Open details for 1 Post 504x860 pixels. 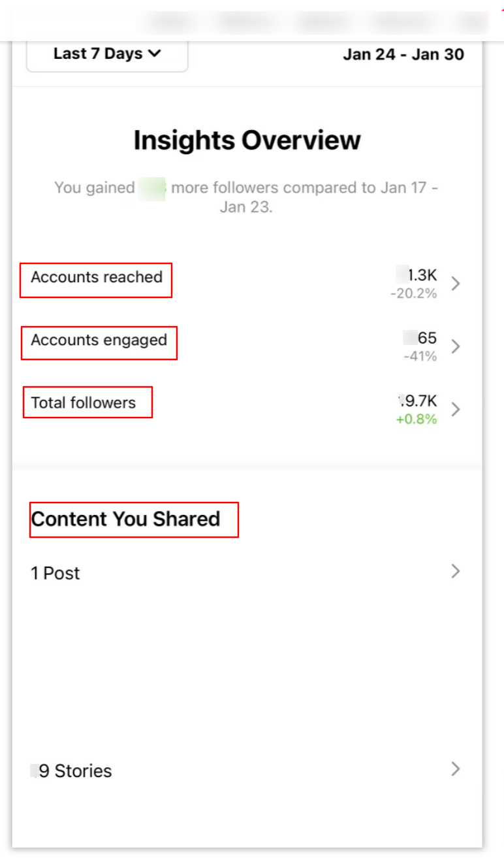click(457, 571)
